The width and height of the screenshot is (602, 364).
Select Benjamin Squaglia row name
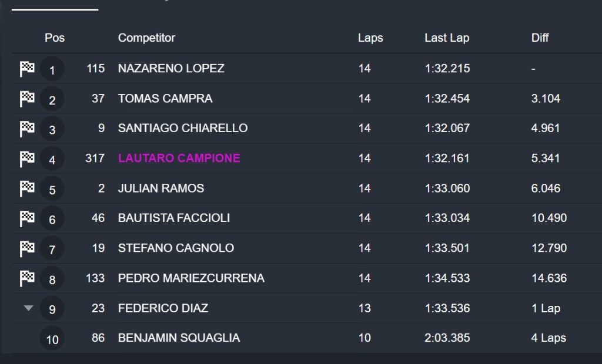coord(179,338)
